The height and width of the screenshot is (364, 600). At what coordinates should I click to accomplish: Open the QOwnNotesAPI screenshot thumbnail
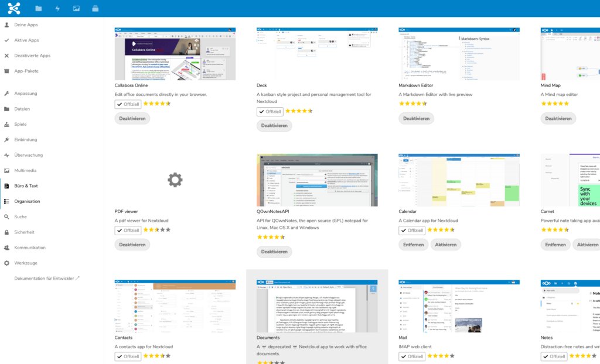pyautogui.click(x=317, y=180)
